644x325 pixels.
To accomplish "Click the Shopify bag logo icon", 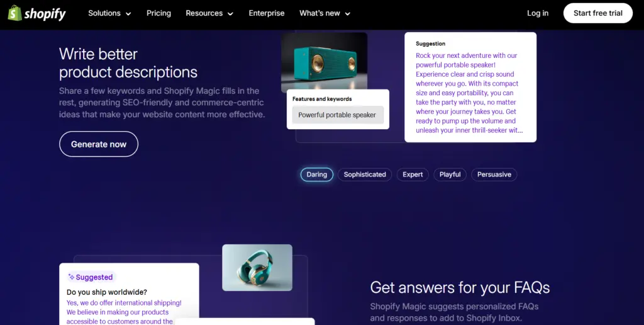I will coord(15,13).
